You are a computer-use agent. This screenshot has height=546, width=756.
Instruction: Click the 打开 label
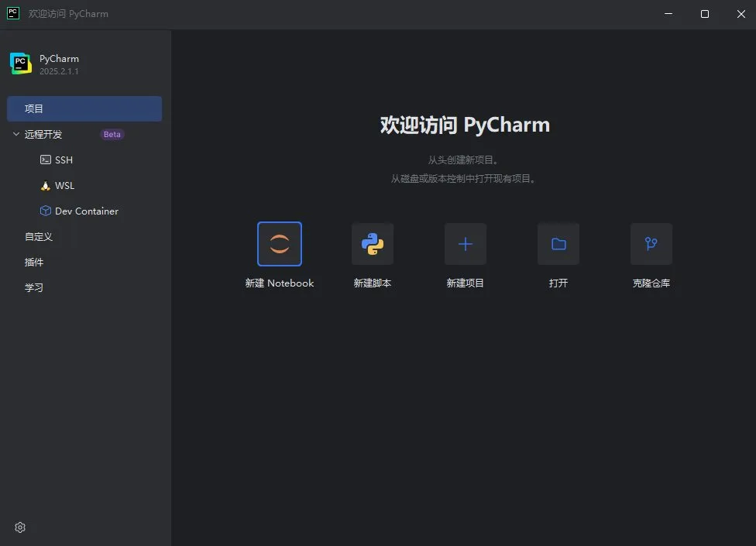pos(558,283)
